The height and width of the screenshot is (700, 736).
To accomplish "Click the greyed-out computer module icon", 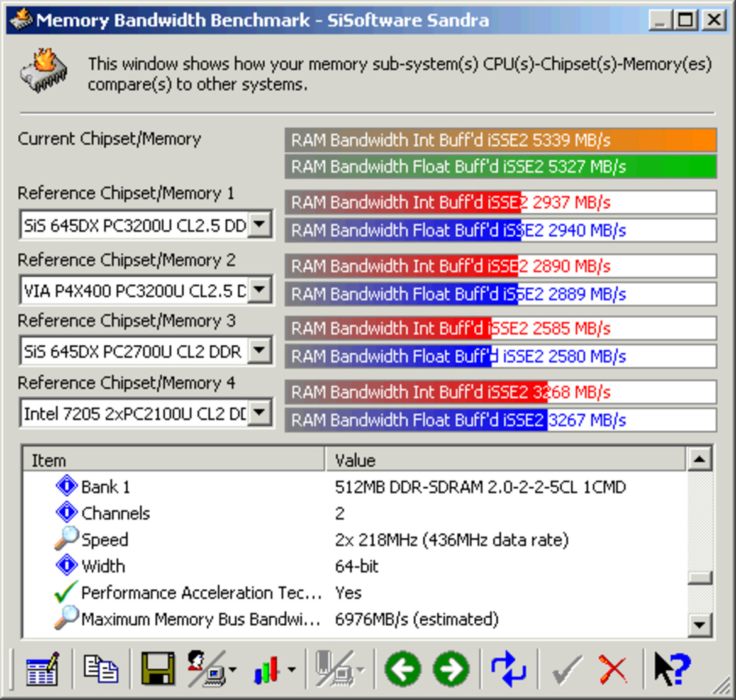I will (335, 669).
